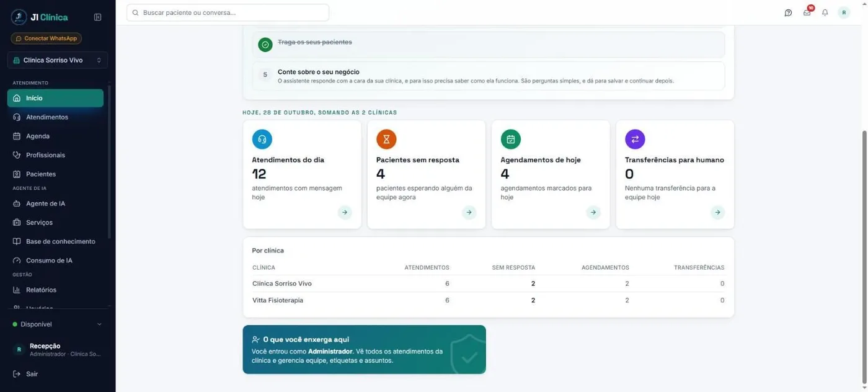Screen dimensions: 868x392
Task: Click TRANSFERÊNCIAS column header
Action: coord(699,268)
